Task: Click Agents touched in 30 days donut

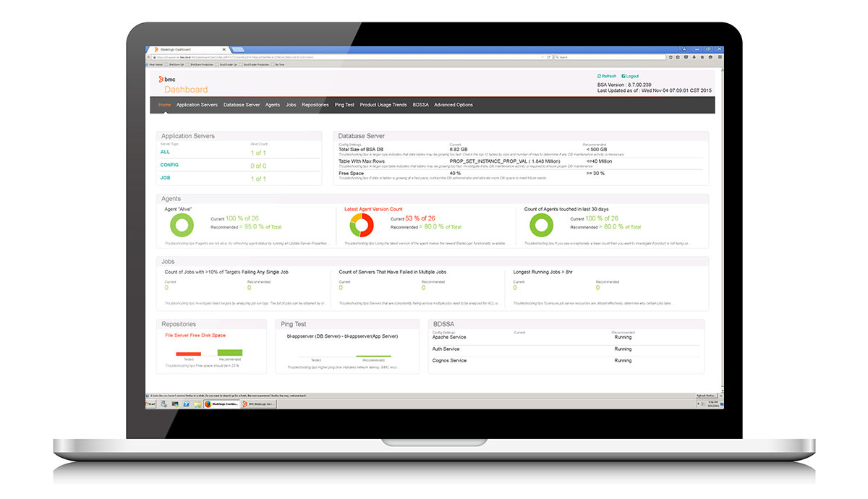Action: coord(542,225)
